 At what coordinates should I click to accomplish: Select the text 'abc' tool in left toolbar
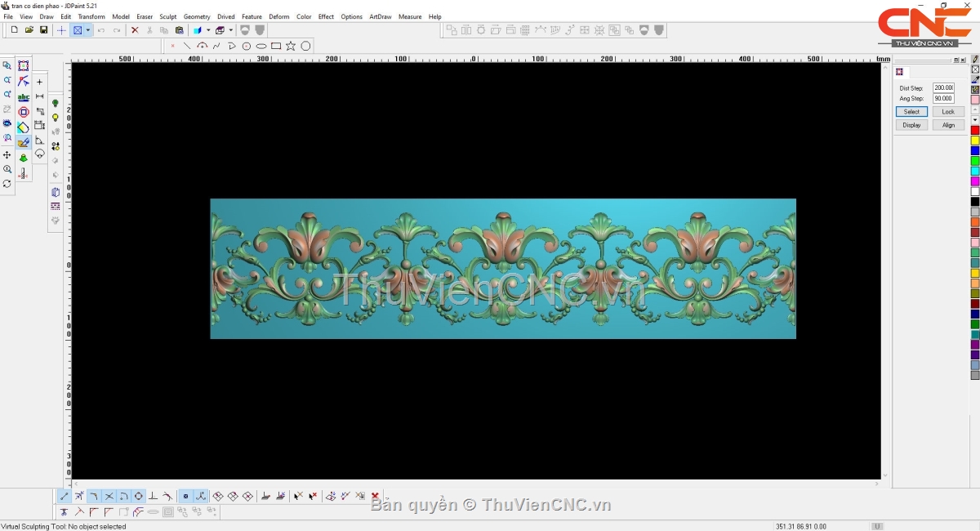[24, 97]
